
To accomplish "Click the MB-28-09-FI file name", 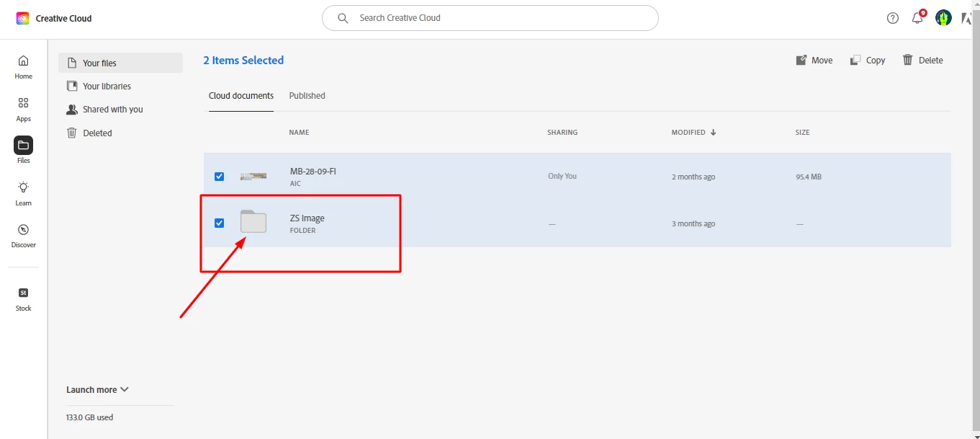I will pyautogui.click(x=313, y=172).
